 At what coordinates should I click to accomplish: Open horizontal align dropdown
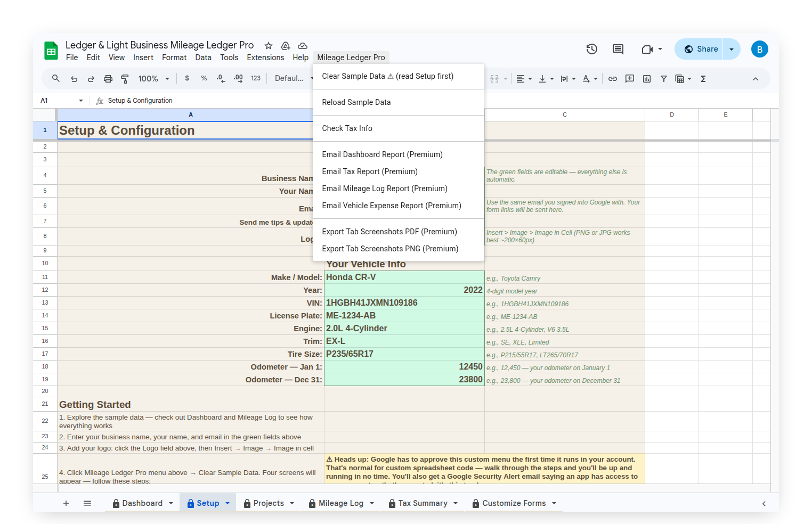524,79
